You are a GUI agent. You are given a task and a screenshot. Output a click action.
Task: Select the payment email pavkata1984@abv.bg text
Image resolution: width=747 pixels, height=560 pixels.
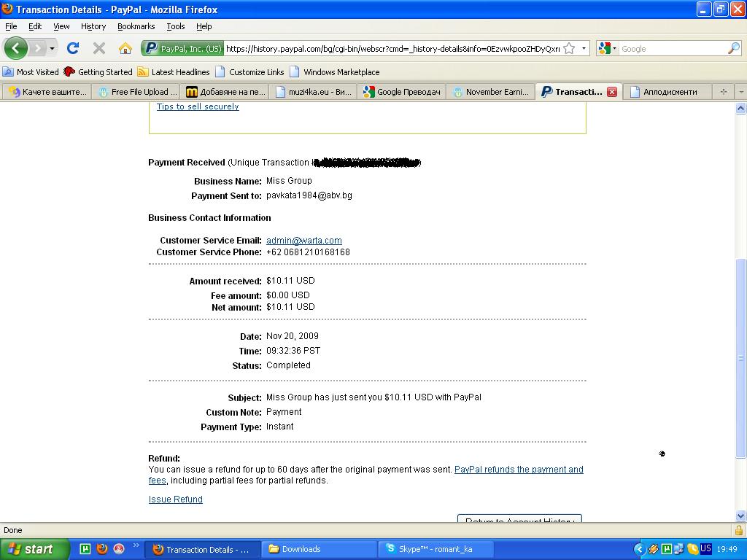309,195
